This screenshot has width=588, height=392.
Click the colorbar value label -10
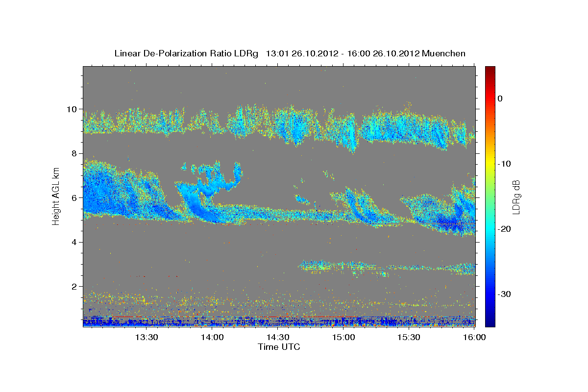click(505, 164)
